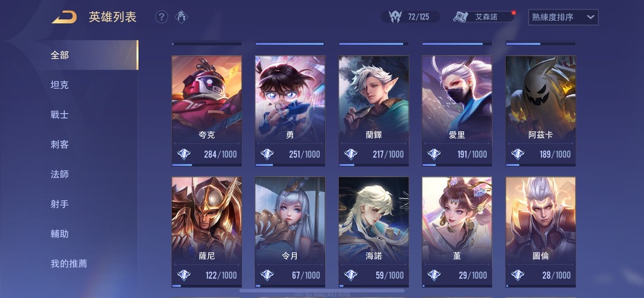Filter heroes by 法師
644x298 pixels.
(x=59, y=174)
